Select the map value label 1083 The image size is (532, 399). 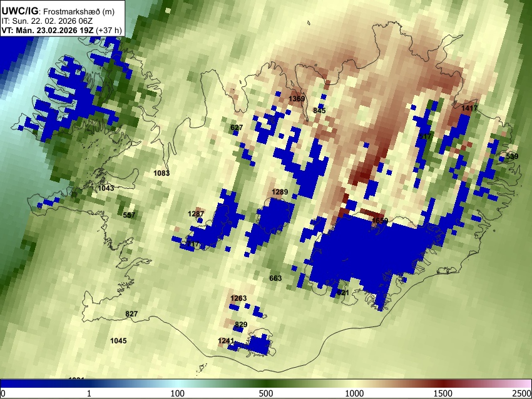[161, 173]
